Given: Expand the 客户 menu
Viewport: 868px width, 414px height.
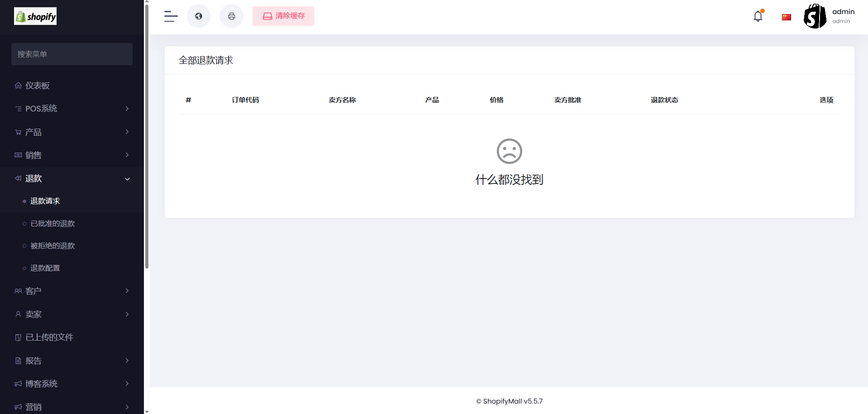Looking at the screenshot, I should click(x=72, y=291).
